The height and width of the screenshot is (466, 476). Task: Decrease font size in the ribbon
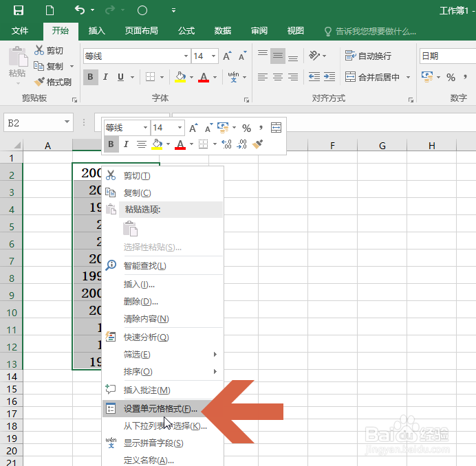tap(242, 56)
